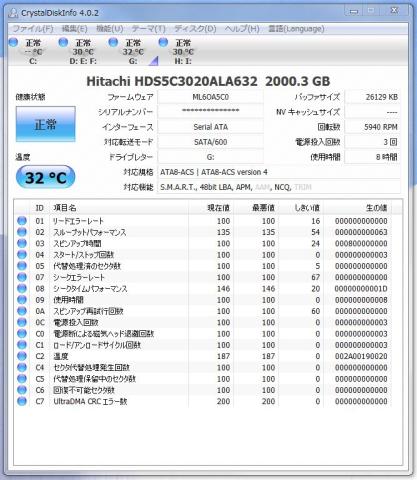Click the power-on count 3 回 field
Screen dimensions: 417x480
pos(372,142)
